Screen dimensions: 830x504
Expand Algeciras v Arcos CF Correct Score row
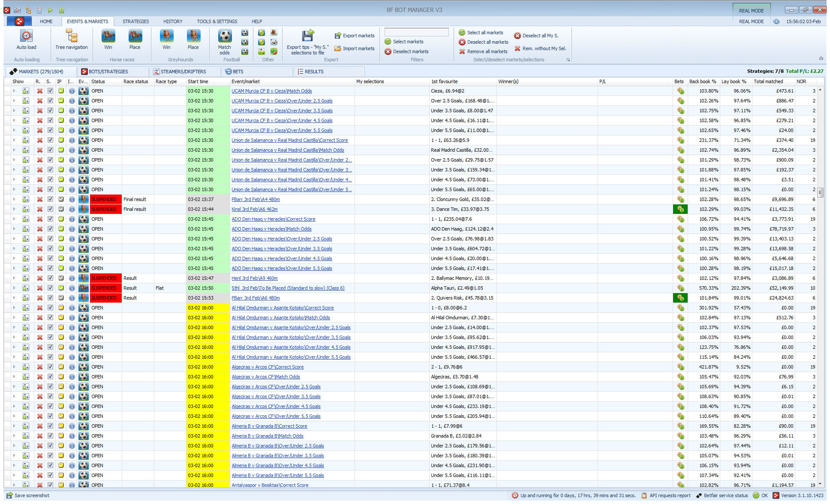14,367
